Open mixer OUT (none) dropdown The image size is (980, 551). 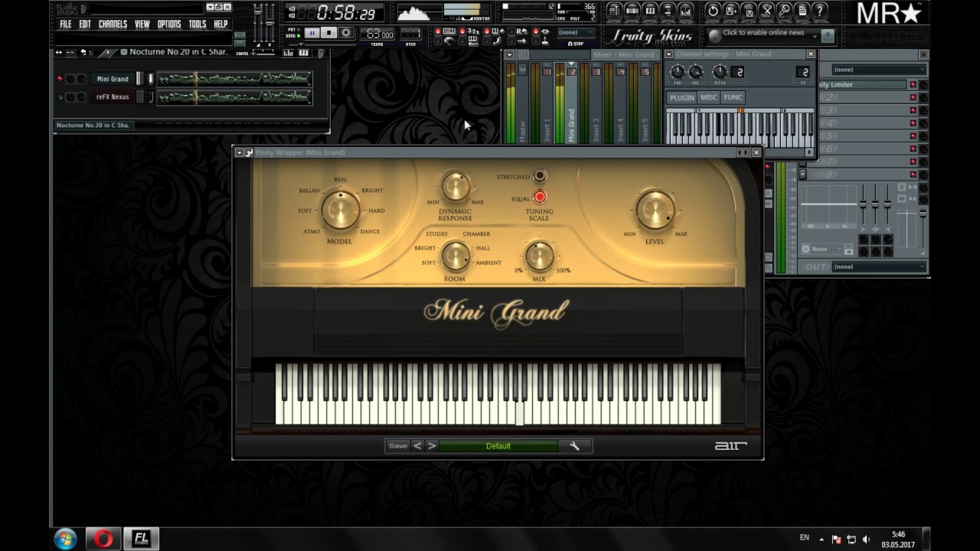coord(879,266)
